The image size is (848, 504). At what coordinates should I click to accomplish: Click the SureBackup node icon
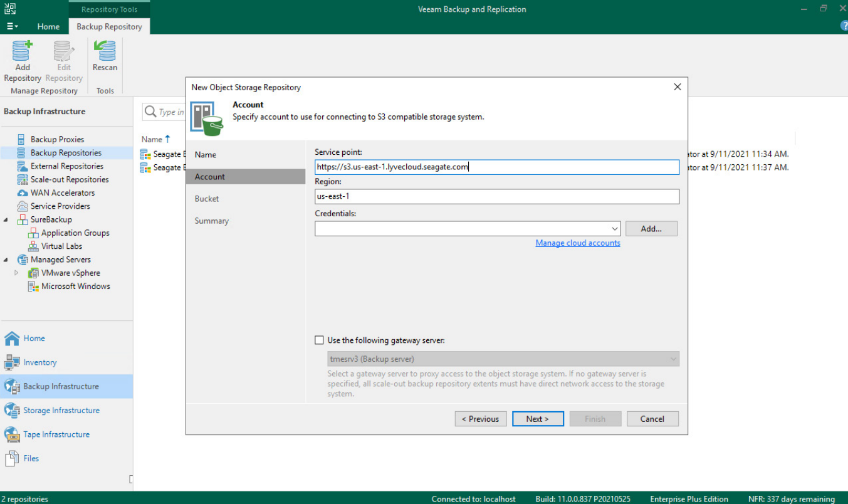click(22, 219)
